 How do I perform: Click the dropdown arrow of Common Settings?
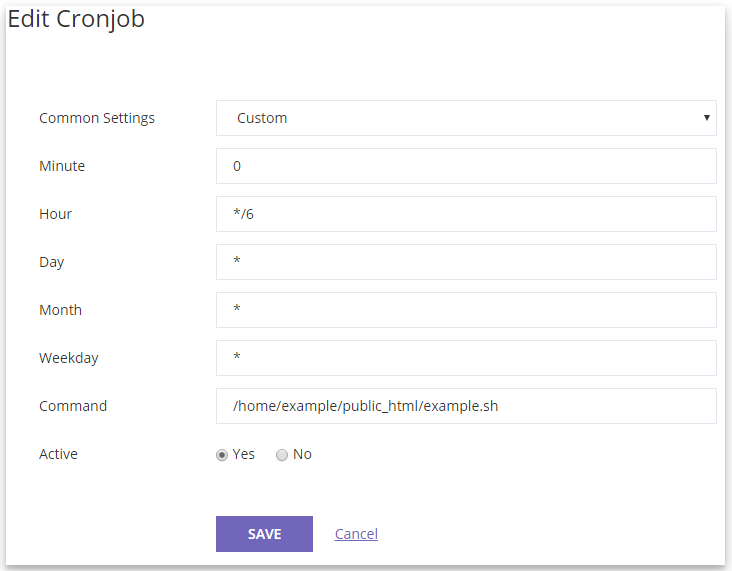[707, 118]
